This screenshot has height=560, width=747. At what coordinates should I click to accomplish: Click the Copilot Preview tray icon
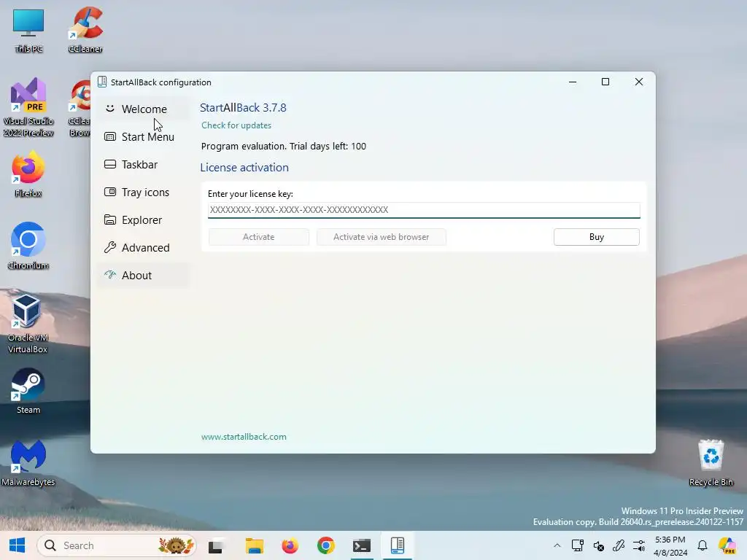727,545
